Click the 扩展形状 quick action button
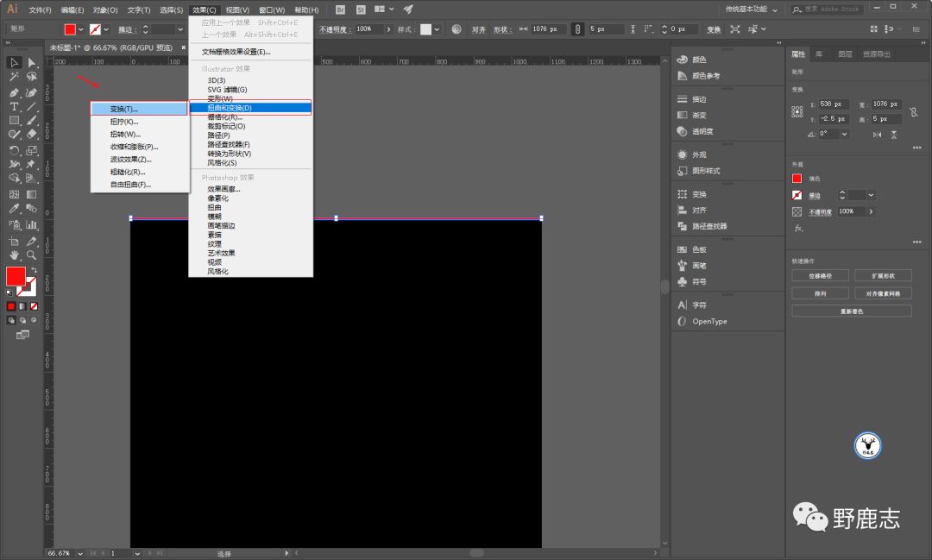The image size is (932, 560). coord(882,276)
